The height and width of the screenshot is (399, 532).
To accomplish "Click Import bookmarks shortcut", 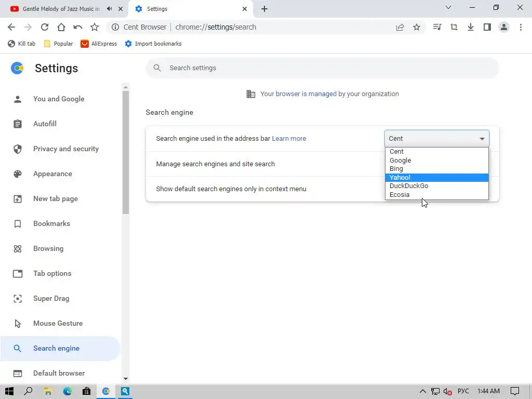I will point(153,44).
